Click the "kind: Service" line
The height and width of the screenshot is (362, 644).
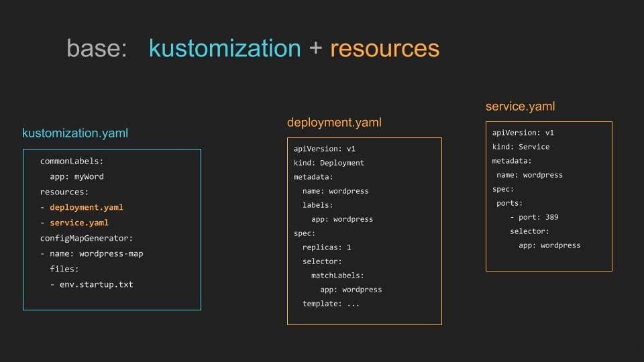(521, 147)
